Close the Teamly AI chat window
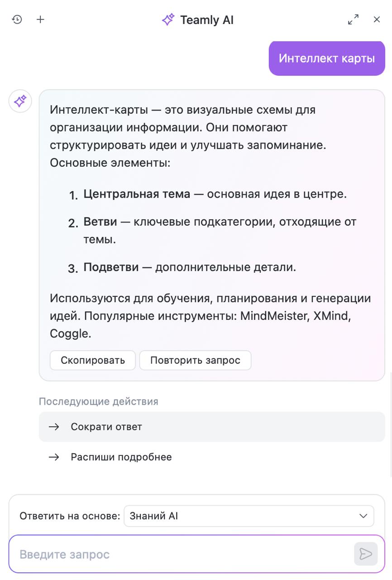 (377, 19)
